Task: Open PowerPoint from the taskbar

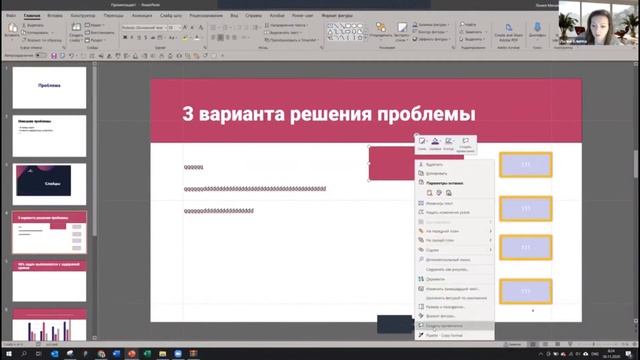Action: 131,354
